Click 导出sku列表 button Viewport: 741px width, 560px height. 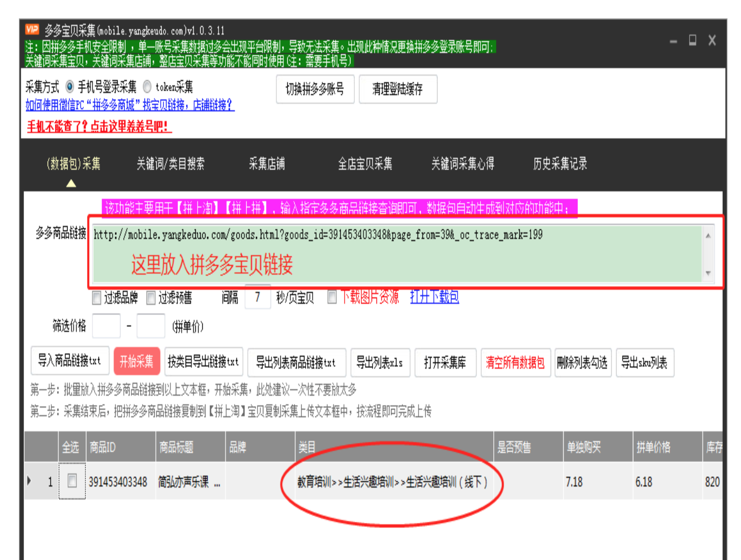644,363
